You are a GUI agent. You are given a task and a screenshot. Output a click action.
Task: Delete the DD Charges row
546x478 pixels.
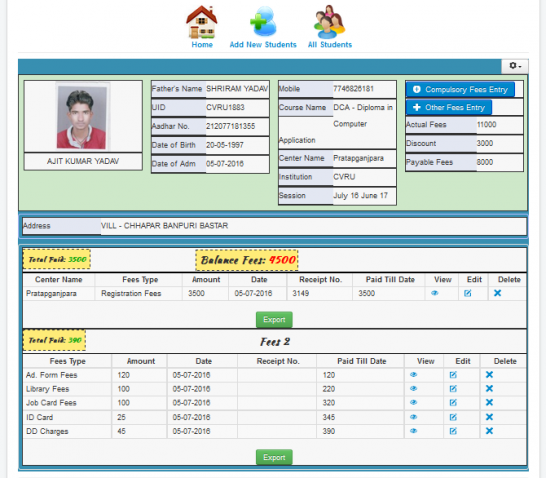click(x=489, y=431)
